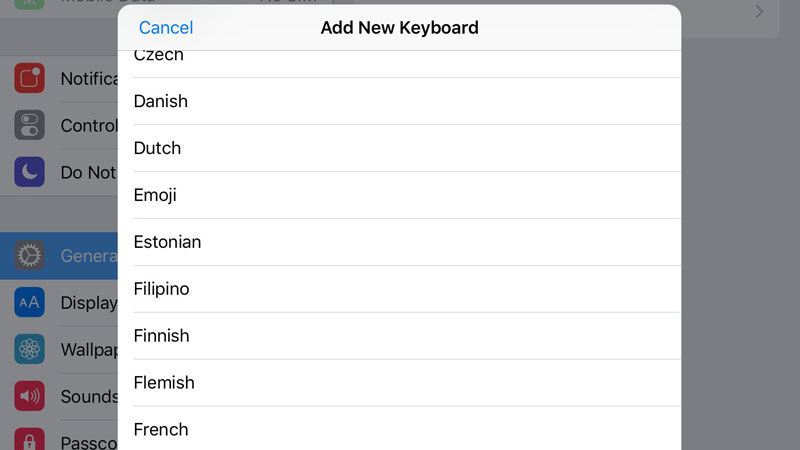Open Display & Brightness AA icon
This screenshot has height=450, width=800.
[x=30, y=303]
